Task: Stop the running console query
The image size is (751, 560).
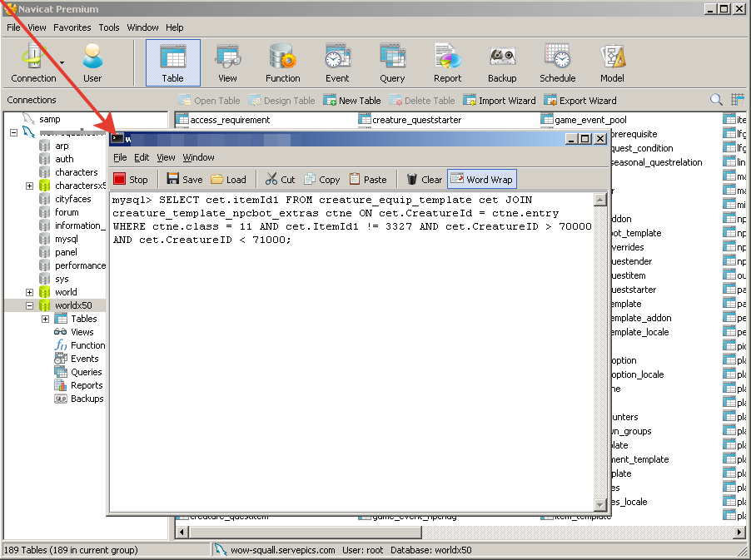Action: pos(131,180)
